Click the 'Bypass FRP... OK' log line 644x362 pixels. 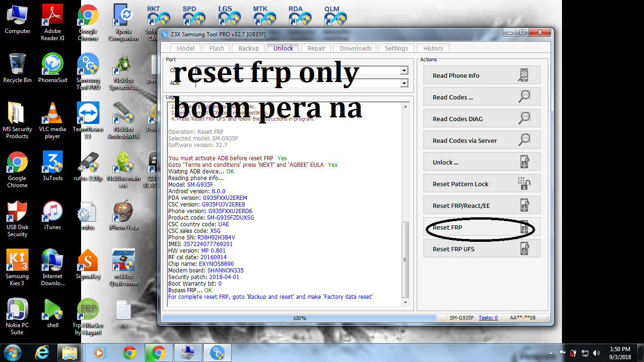[x=190, y=290]
